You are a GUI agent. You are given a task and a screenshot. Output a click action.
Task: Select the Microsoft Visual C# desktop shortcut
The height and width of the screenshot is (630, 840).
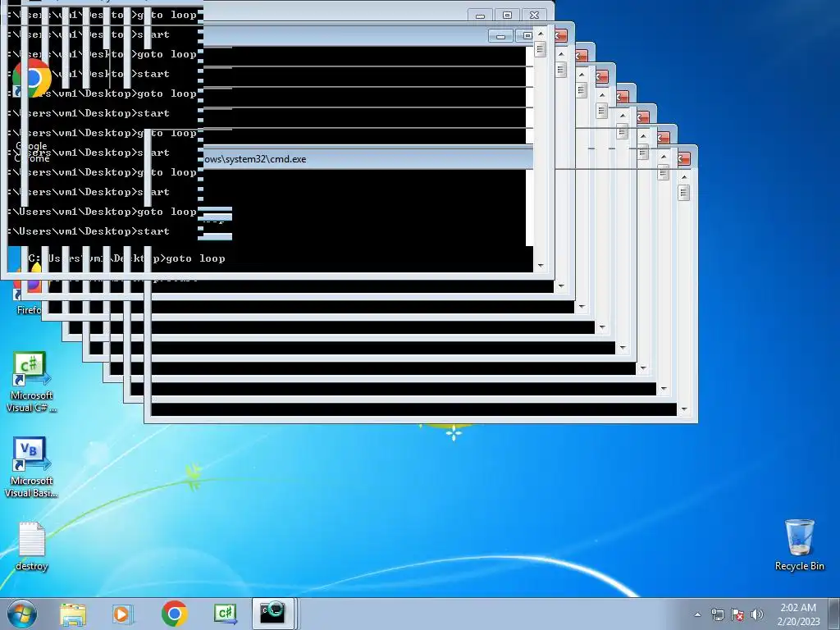31,382
